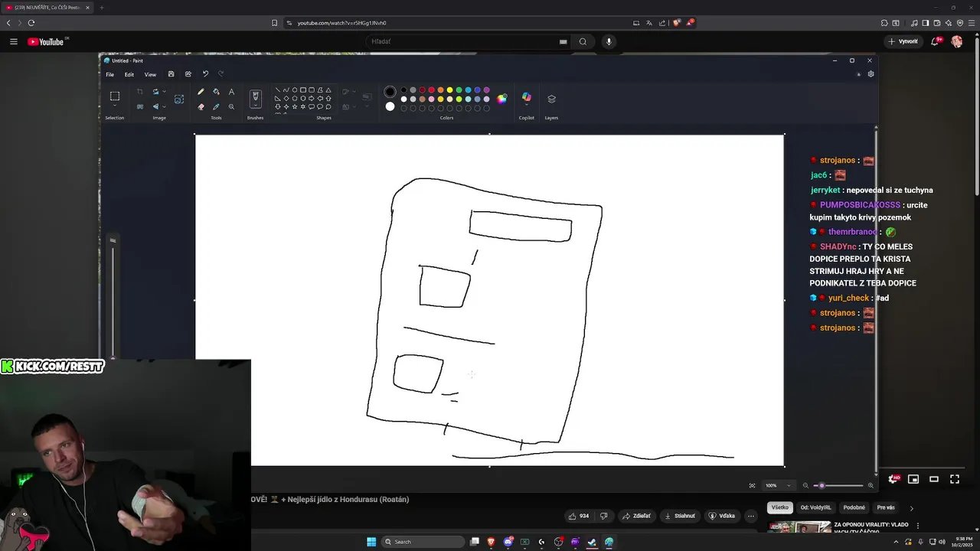Click the YouTube search magnifier button
The height and width of the screenshot is (551, 980).
tap(583, 41)
